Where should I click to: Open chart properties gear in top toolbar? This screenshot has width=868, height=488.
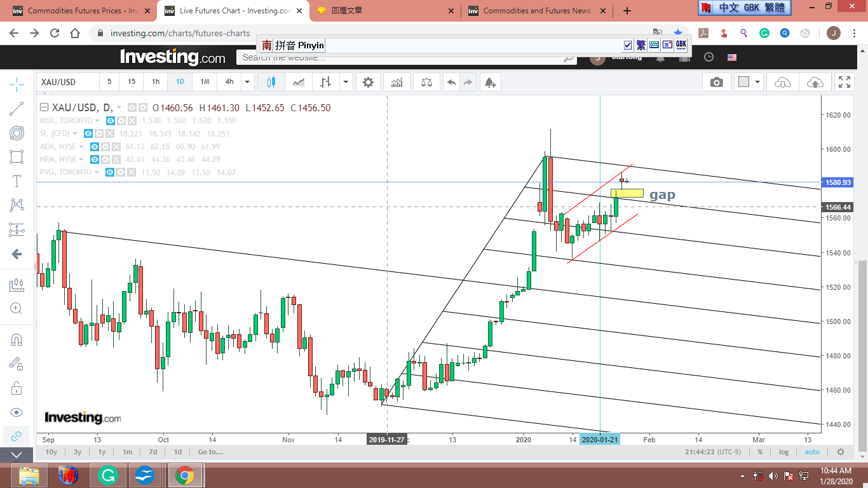point(368,82)
